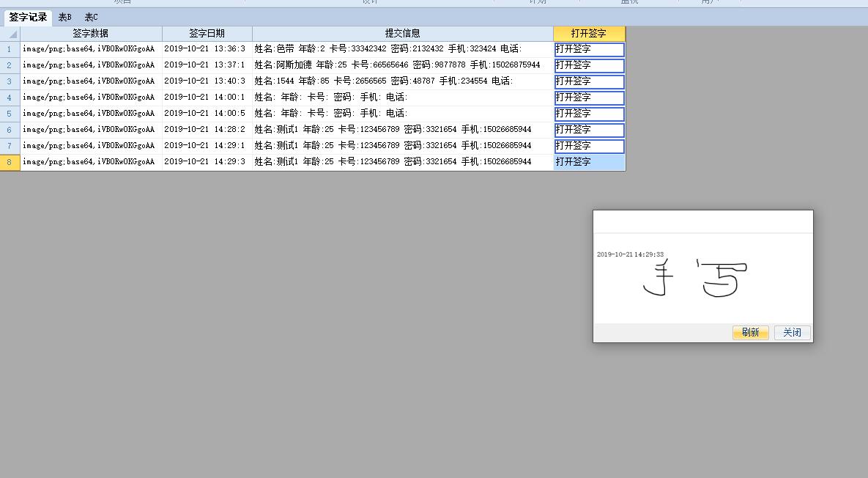The height and width of the screenshot is (478, 868).
Task: Click 签字数据 base64 cell in row 5
Action: 91,114
